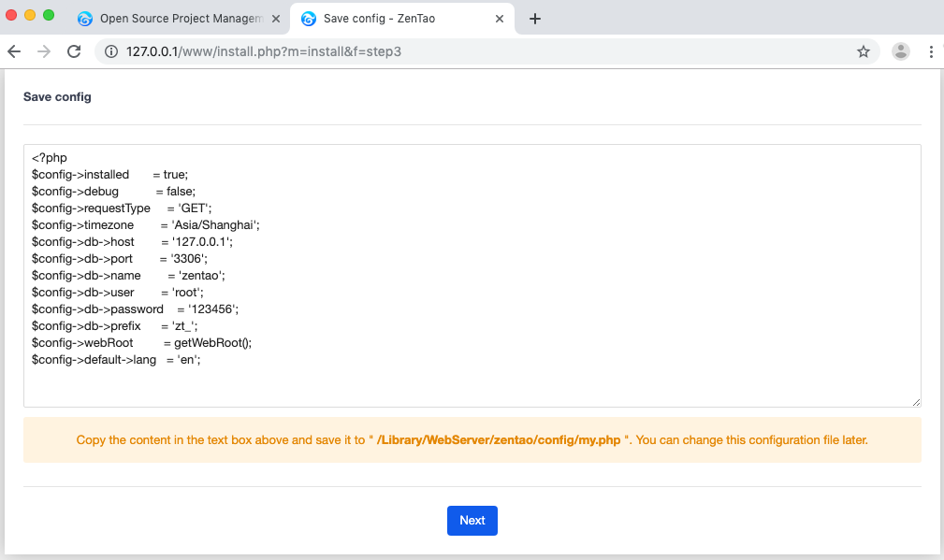Focus the address bar URL field
Image resolution: width=944 pixels, height=560 pixels.
tap(468, 52)
